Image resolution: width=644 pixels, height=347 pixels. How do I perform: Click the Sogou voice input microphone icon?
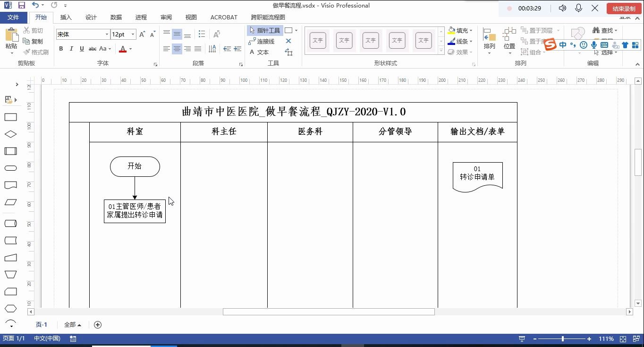(x=594, y=45)
